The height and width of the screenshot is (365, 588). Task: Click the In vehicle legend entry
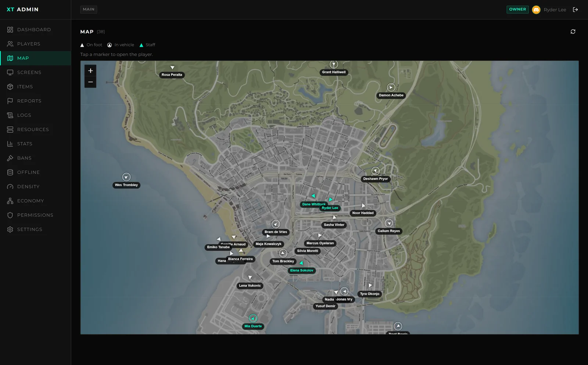pos(121,45)
